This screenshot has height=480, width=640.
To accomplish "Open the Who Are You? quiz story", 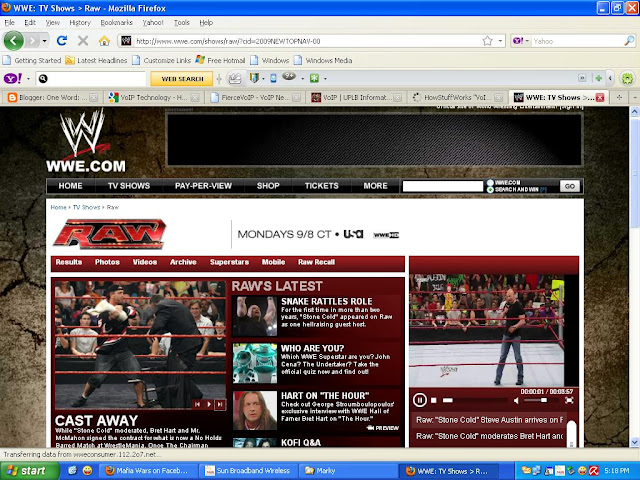I will 313,348.
